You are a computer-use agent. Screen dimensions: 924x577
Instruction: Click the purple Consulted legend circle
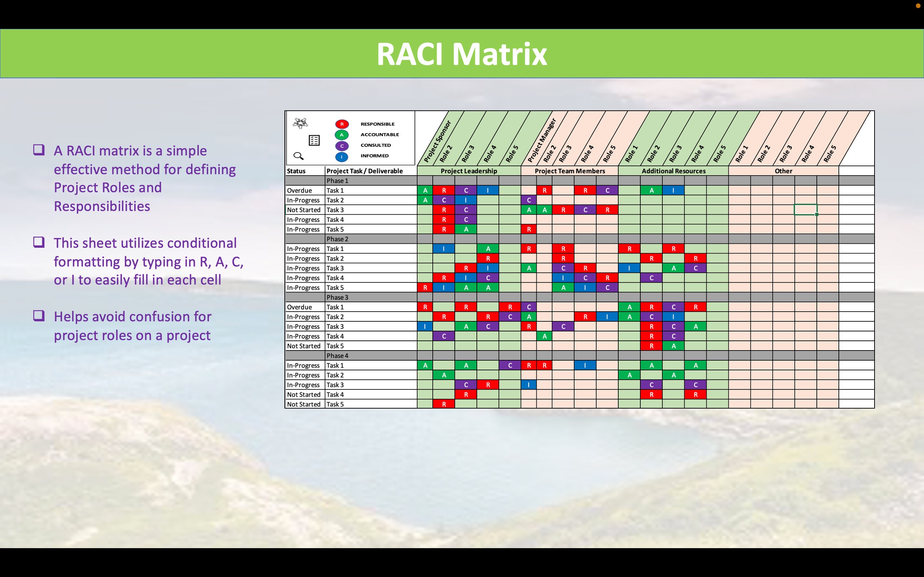coord(342,146)
